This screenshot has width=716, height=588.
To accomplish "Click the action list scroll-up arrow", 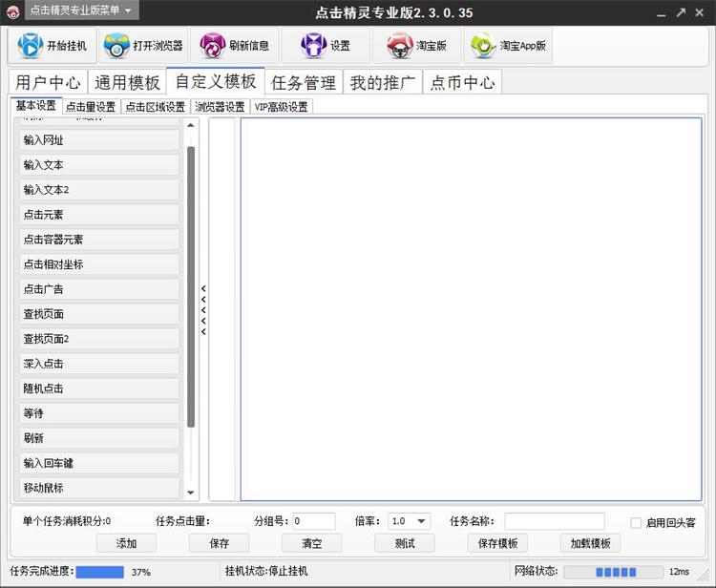I will click(191, 125).
